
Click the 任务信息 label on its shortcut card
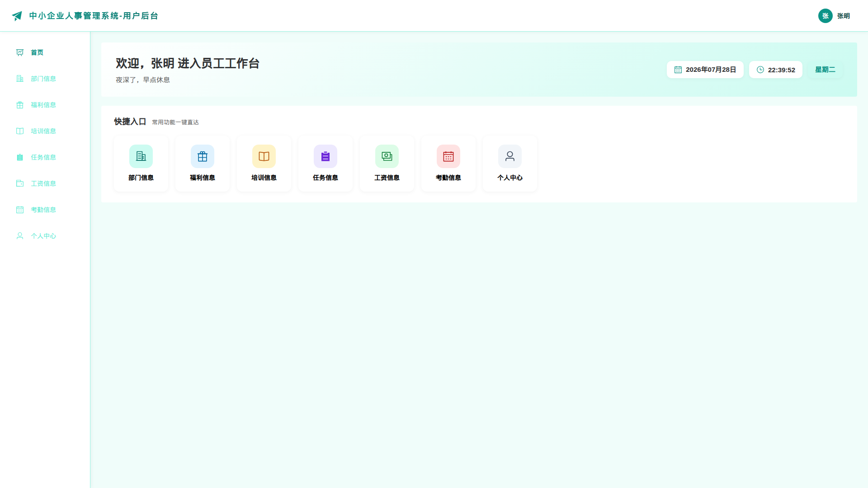click(x=325, y=178)
